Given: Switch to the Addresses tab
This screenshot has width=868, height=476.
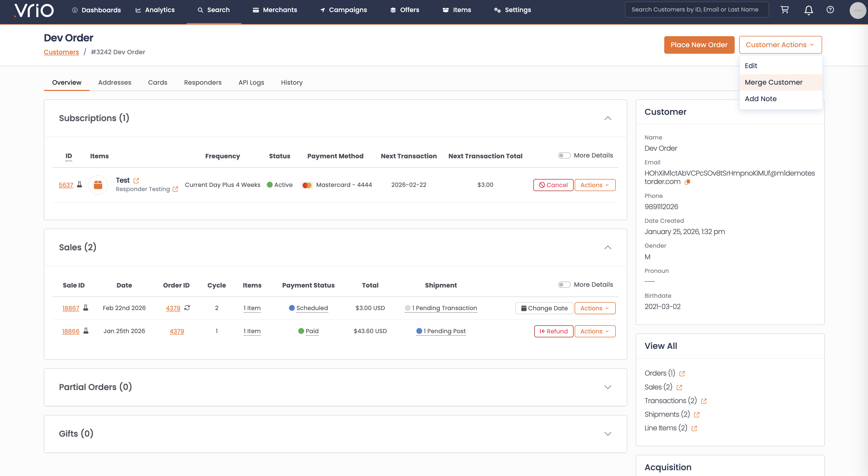Looking at the screenshot, I should 114,82.
